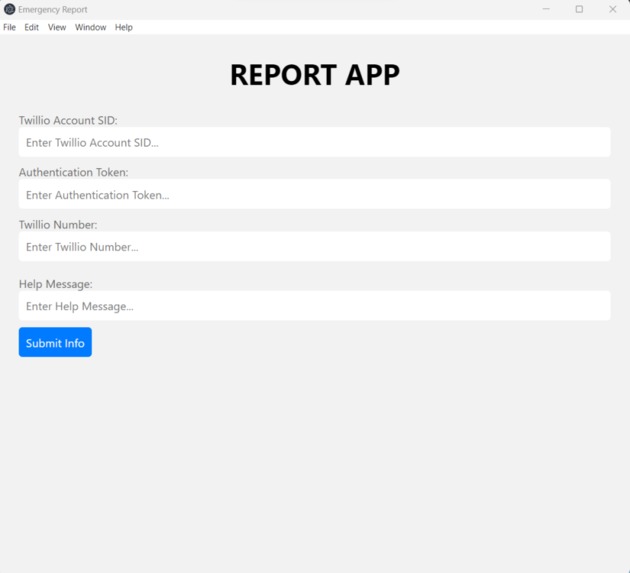Click the 'Help Message:' label
Screen dimensions: 630x573
click(x=55, y=284)
